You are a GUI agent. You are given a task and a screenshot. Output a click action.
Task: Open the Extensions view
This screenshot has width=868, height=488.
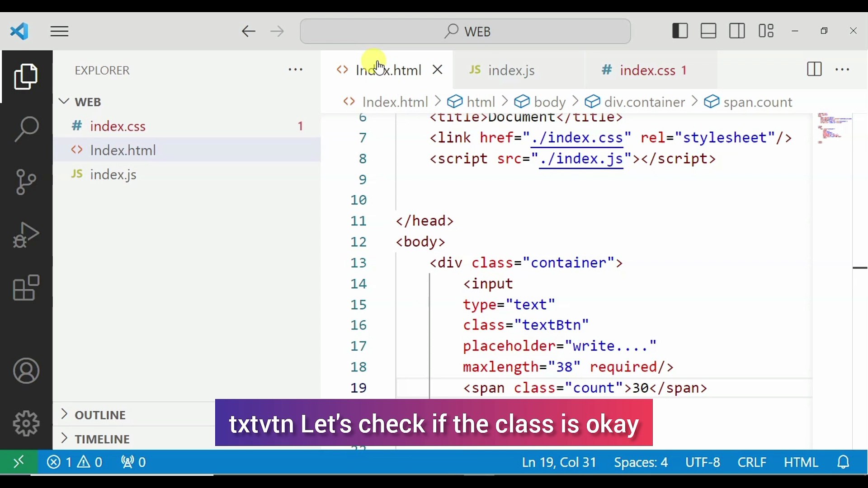pyautogui.click(x=26, y=288)
